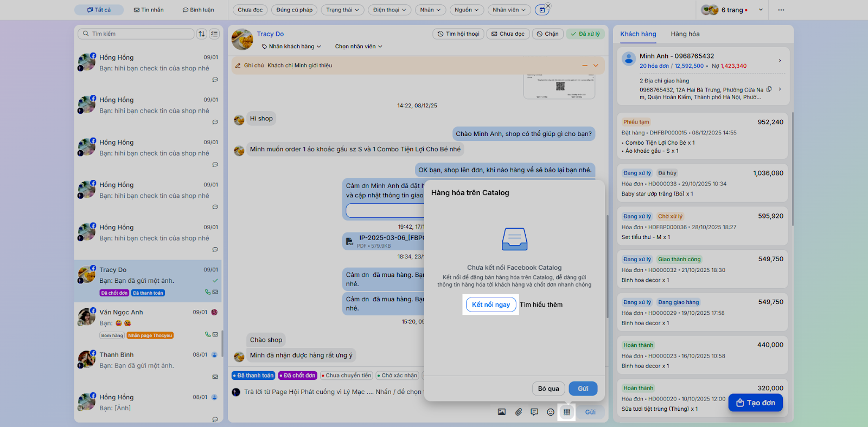This screenshot has width=868, height=427.
Task: Click the Kết nối ngay button
Action: pos(491,305)
